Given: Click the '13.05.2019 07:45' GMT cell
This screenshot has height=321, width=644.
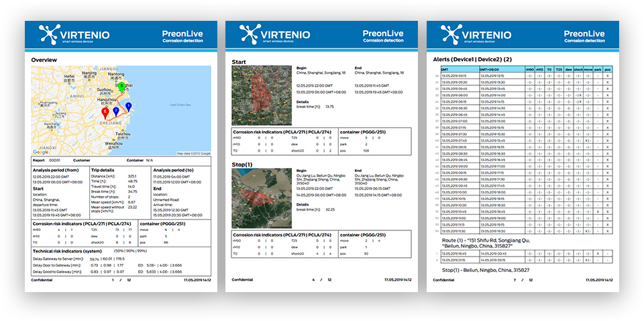Looking at the screenshot, I should coord(460,140).
